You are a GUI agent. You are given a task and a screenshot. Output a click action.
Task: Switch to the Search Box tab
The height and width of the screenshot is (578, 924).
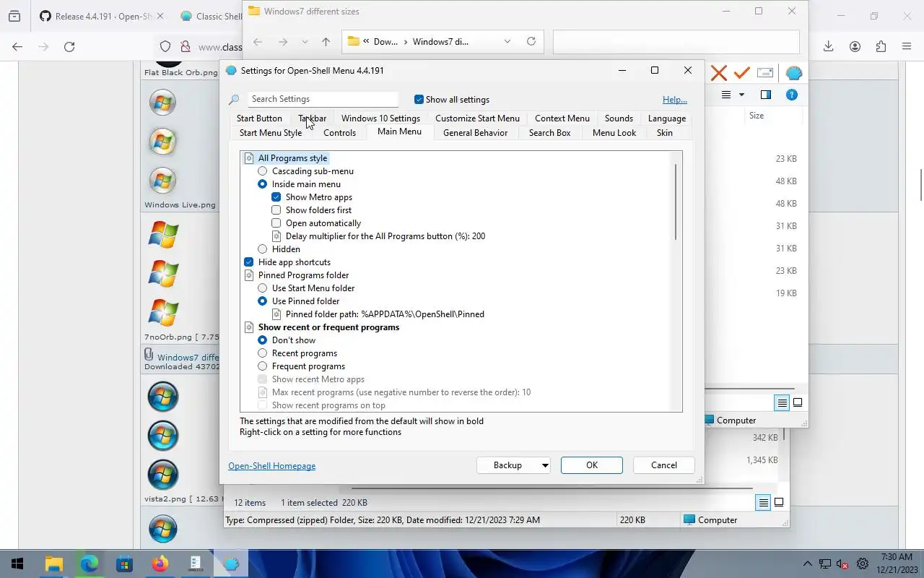tap(549, 133)
